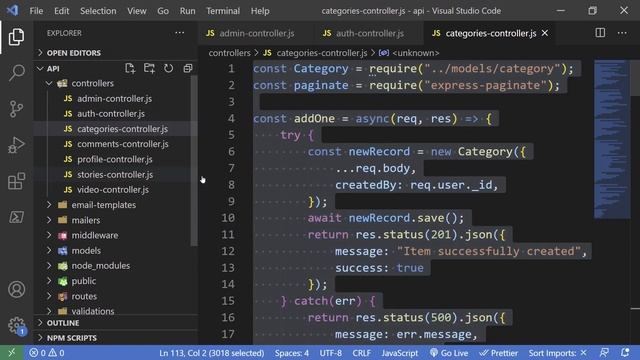Viewport: 640px width, 360px height.
Task: Open the View menu
Action: point(137,11)
